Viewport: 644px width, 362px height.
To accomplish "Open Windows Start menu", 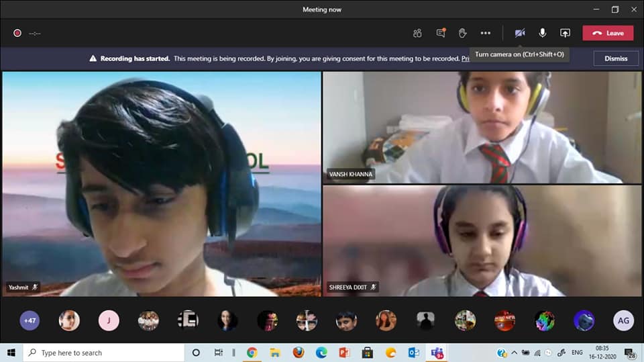I will point(11,353).
